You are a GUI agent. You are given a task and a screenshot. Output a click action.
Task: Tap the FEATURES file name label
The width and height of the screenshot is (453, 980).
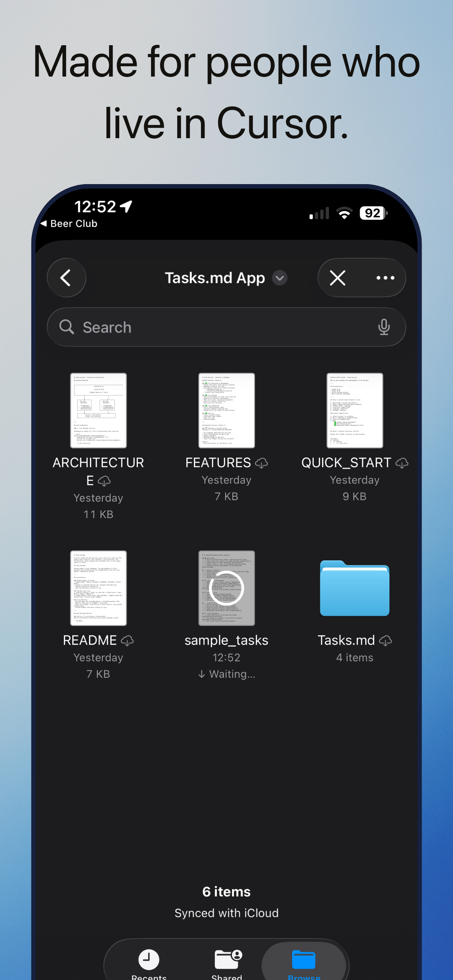(x=218, y=463)
